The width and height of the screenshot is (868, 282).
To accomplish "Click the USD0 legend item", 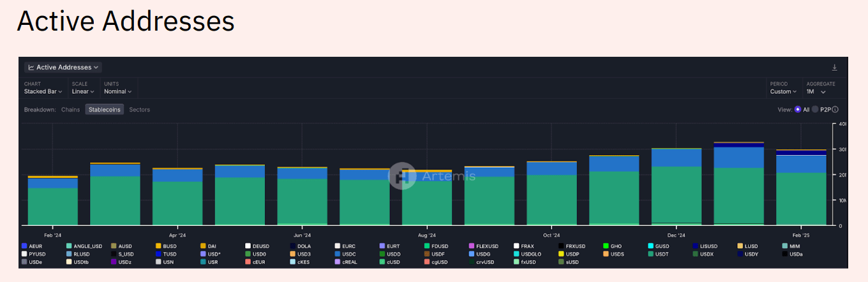I will pos(255,254).
